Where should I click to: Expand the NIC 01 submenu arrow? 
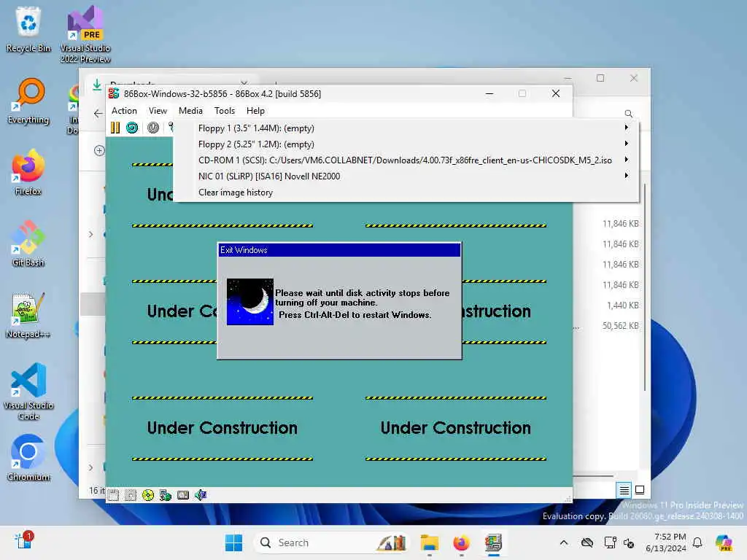click(627, 176)
